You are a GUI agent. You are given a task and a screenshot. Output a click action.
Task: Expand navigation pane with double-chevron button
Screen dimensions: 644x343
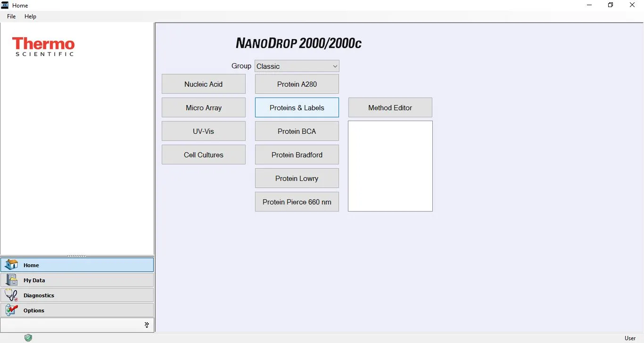pos(147,325)
